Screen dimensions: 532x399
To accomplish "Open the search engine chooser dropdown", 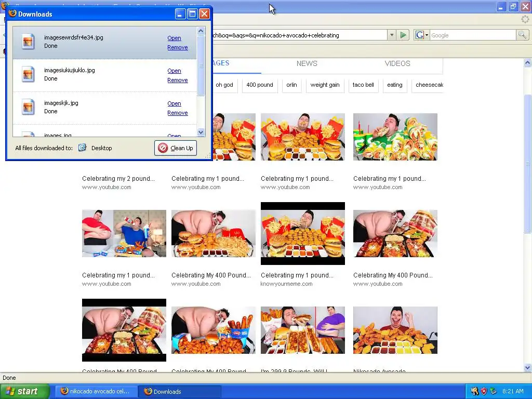I will pyautogui.click(x=427, y=35).
